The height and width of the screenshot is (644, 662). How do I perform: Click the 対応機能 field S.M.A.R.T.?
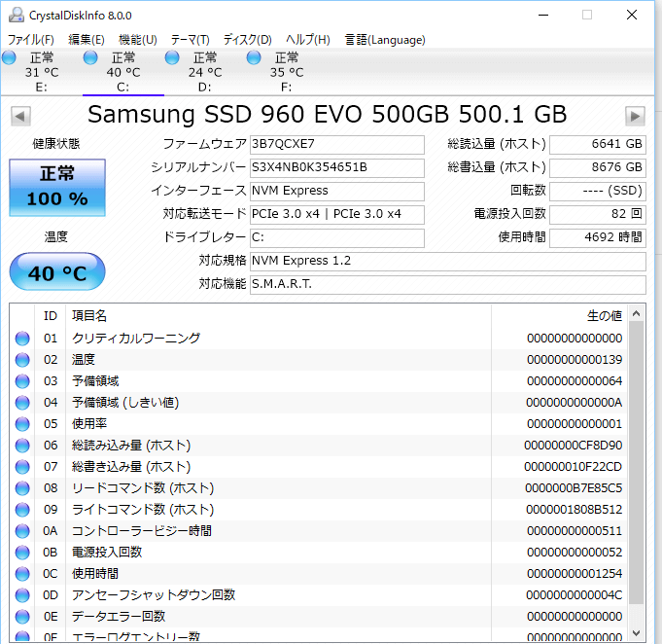pos(448,284)
